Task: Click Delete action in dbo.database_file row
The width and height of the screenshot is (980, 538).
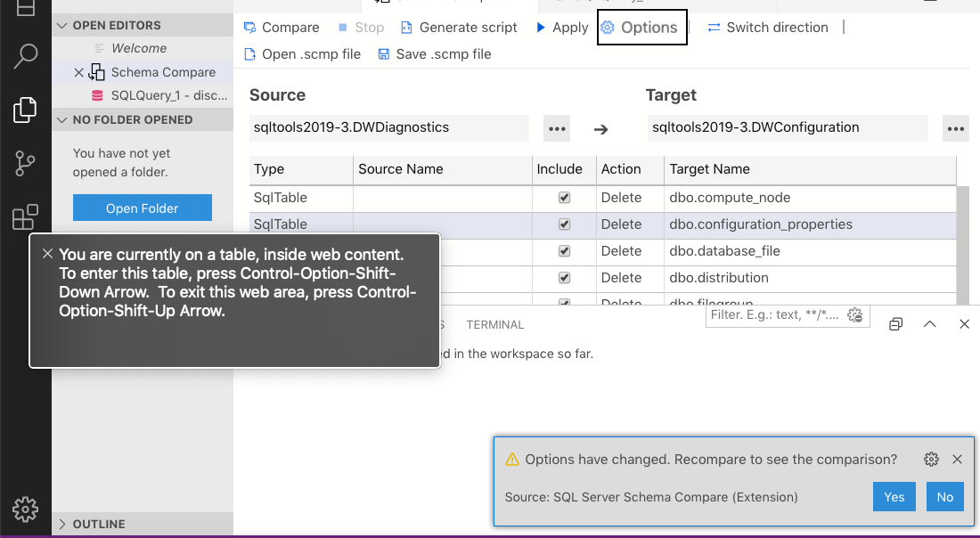Action: tap(630, 251)
